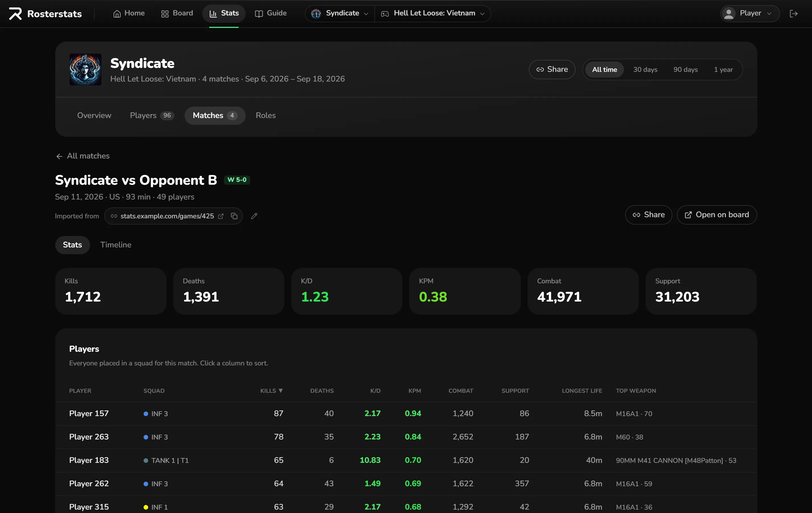Open the Player account dropdown
Screen dimensions: 812x513
pyautogui.click(x=750, y=13)
